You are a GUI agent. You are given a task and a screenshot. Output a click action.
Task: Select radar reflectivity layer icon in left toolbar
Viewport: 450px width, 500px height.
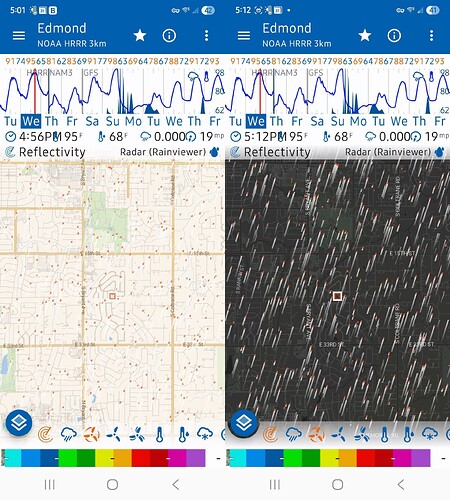[45, 434]
